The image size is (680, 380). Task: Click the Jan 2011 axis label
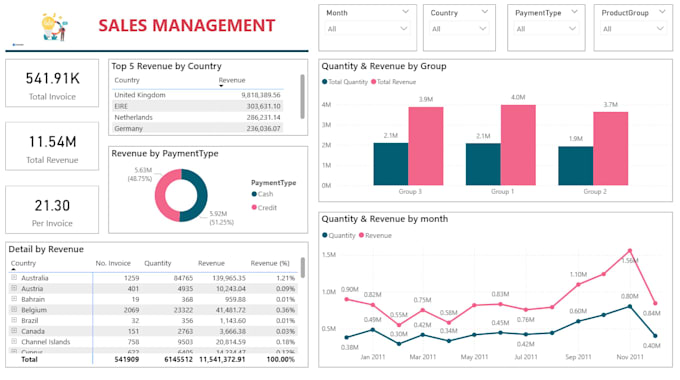373,357
